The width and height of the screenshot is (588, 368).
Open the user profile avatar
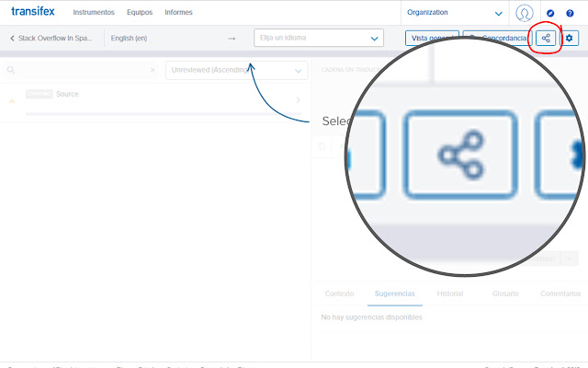(x=525, y=13)
